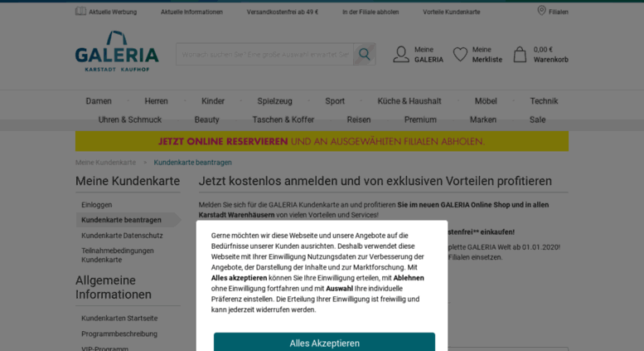This screenshot has height=351, width=644.
Task: Click the Meine GALERIA label
Action: (x=429, y=54)
